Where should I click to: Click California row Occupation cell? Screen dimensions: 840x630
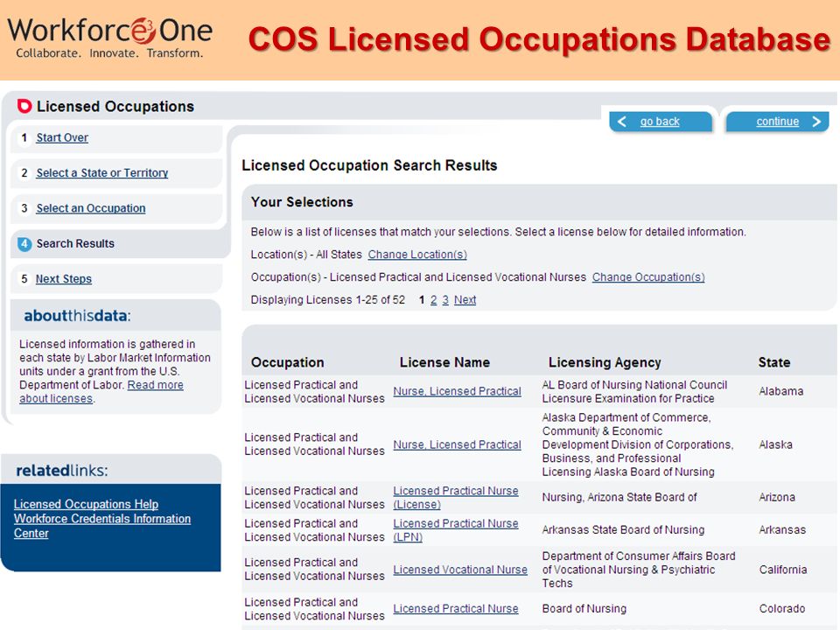point(314,570)
